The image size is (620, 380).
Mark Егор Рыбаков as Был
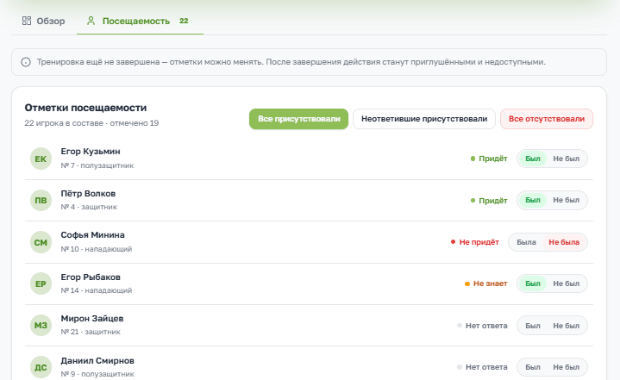[533, 284]
